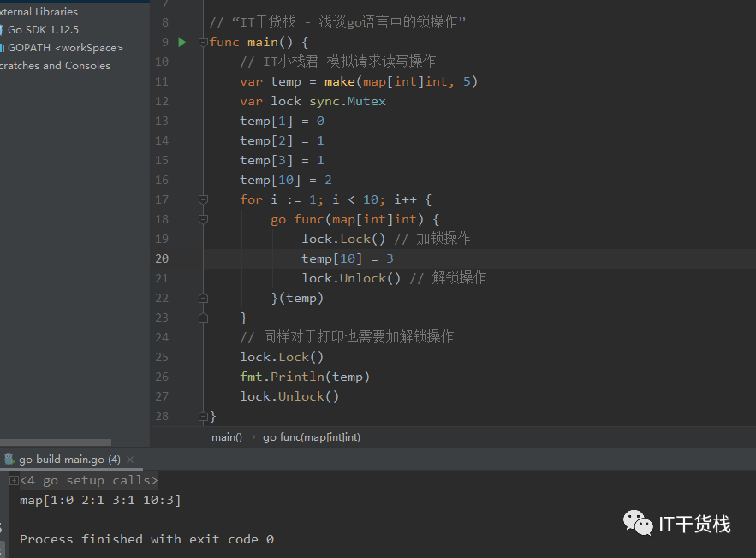The image size is (756, 558).
Task: Select 'GOPATH <workSpace>' library node
Action: (65, 48)
